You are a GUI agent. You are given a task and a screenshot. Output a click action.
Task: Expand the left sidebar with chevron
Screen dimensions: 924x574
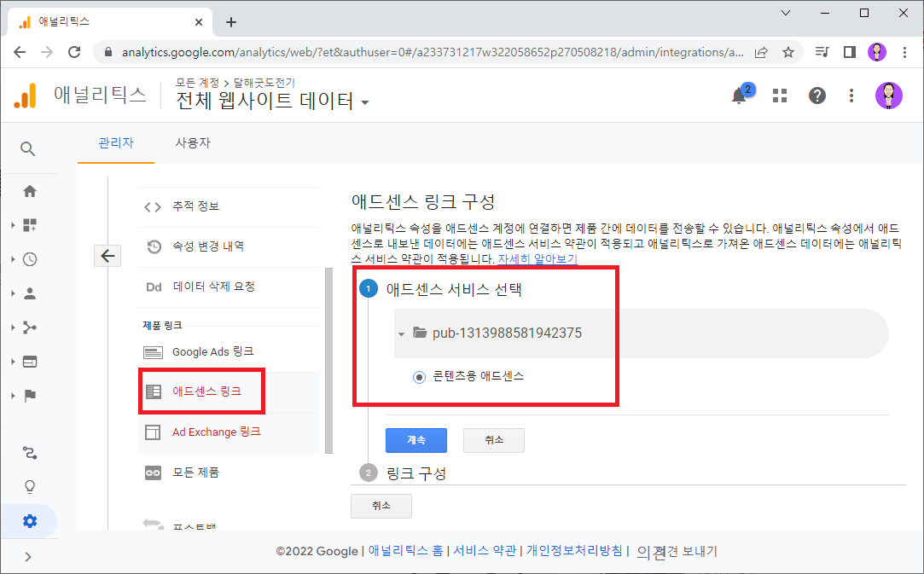(27, 556)
